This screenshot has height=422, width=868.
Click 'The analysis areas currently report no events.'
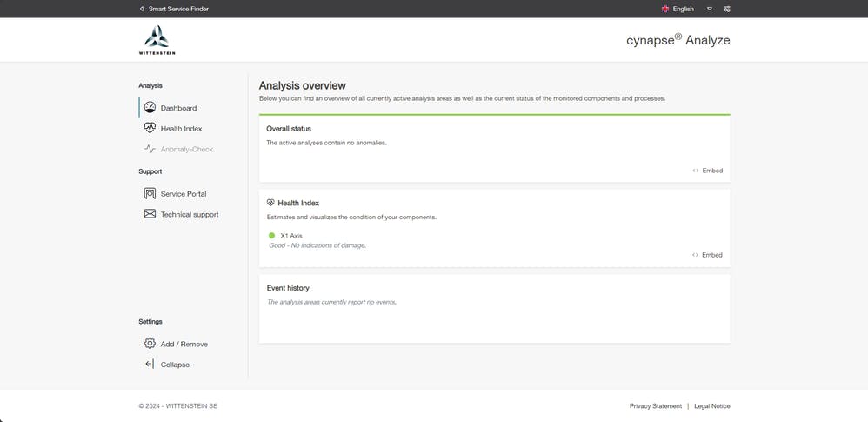(331, 302)
